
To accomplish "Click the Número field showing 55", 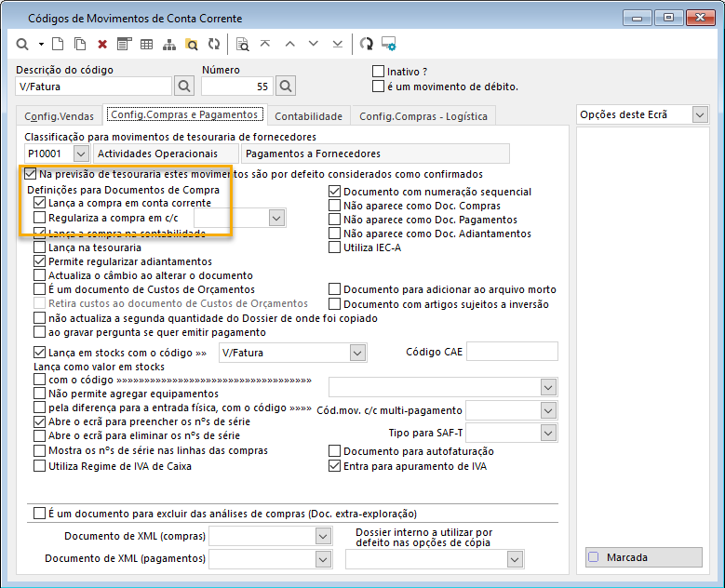I will point(237,87).
